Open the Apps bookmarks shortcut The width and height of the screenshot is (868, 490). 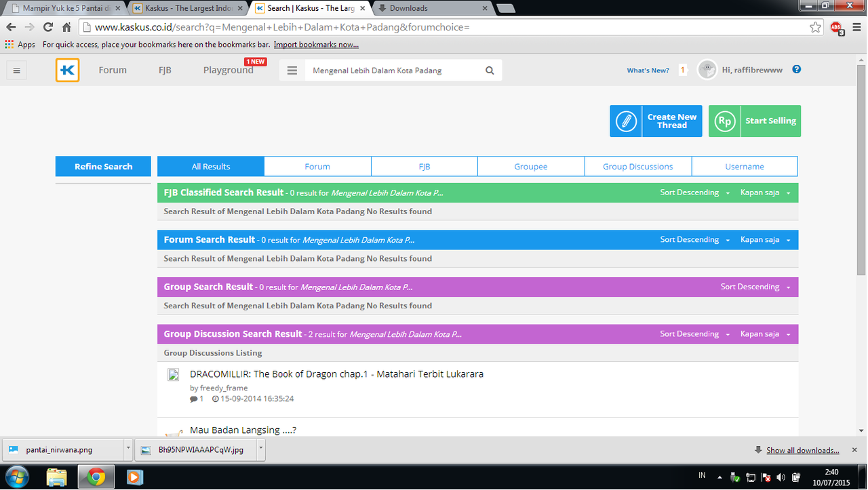[20, 45]
